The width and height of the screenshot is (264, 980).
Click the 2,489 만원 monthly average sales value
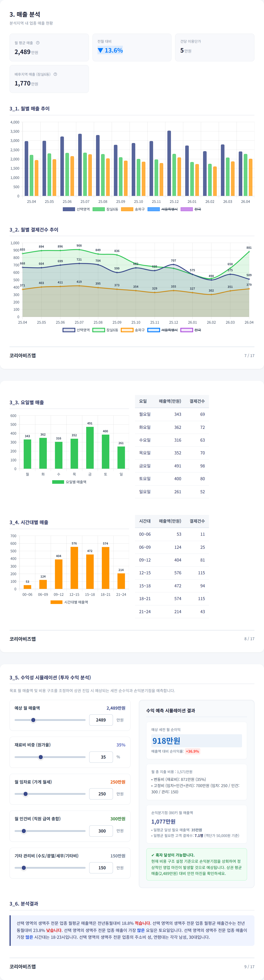(26, 52)
